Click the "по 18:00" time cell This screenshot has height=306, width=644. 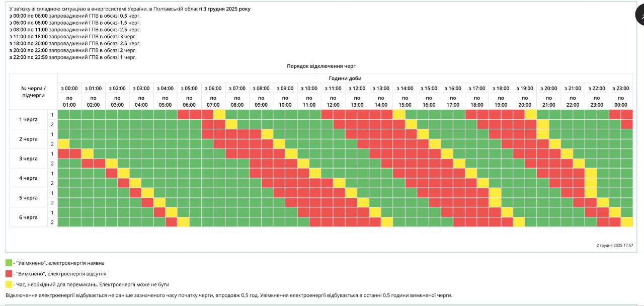click(476, 101)
